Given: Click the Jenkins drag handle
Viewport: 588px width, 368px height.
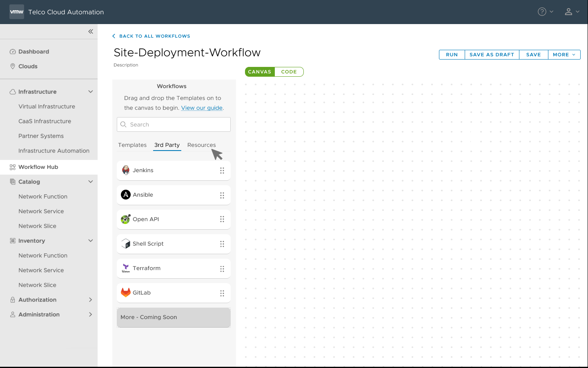Looking at the screenshot, I should pos(222,171).
